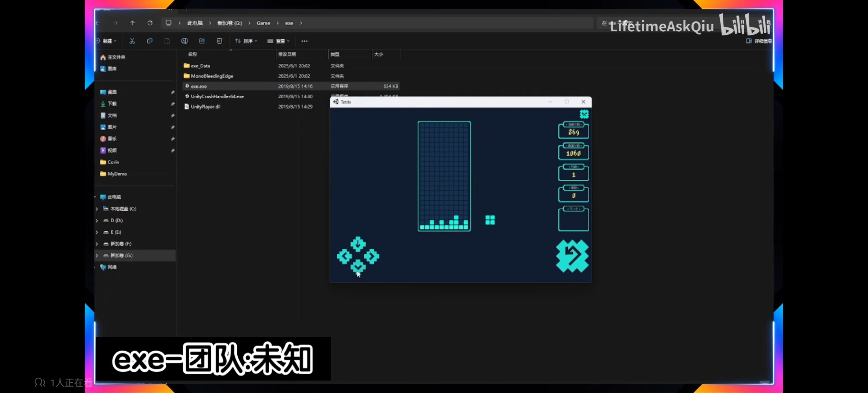Click the Delete trash icon

pos(219,41)
